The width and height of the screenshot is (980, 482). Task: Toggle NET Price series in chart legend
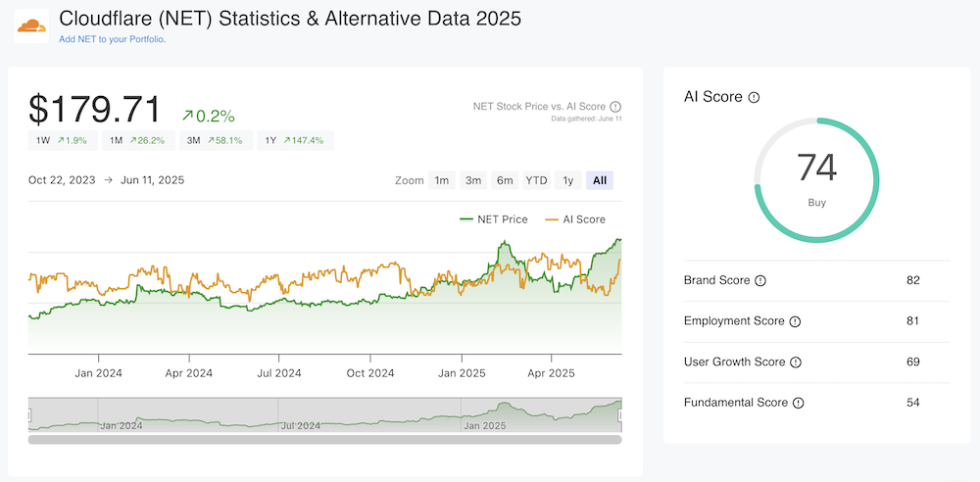[494, 219]
